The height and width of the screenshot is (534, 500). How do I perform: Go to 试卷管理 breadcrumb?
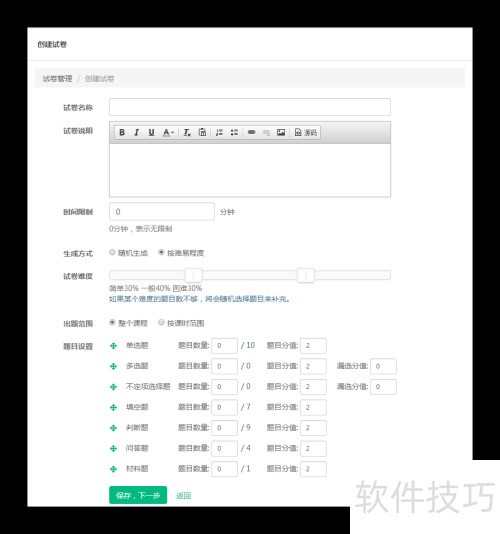point(57,79)
